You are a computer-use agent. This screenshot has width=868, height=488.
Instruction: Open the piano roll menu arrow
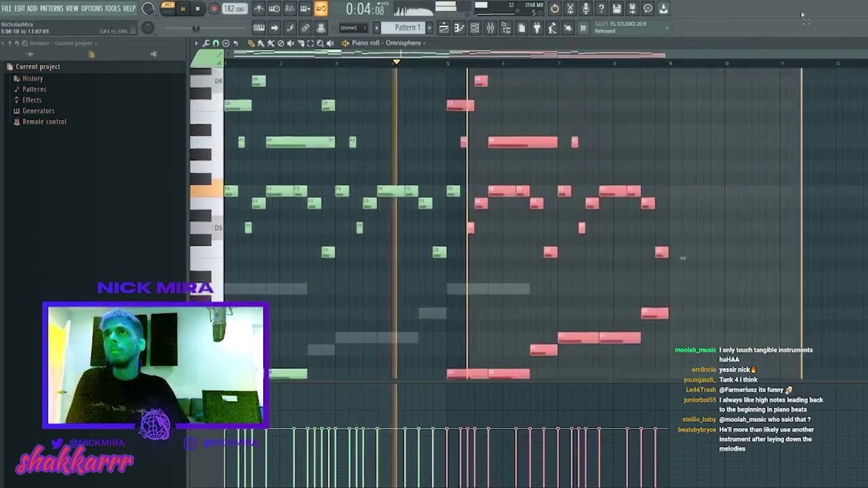pyautogui.click(x=196, y=43)
